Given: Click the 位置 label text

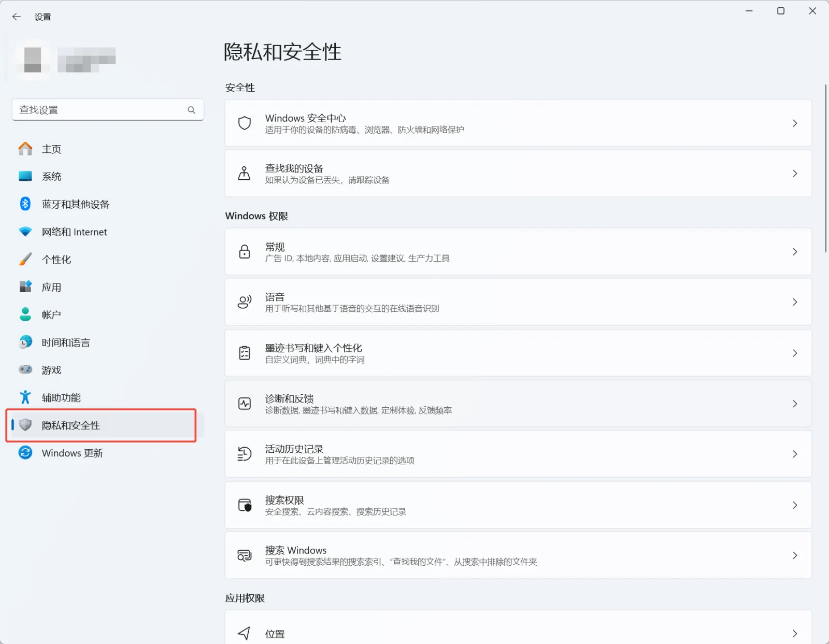Looking at the screenshot, I should coord(275,634).
